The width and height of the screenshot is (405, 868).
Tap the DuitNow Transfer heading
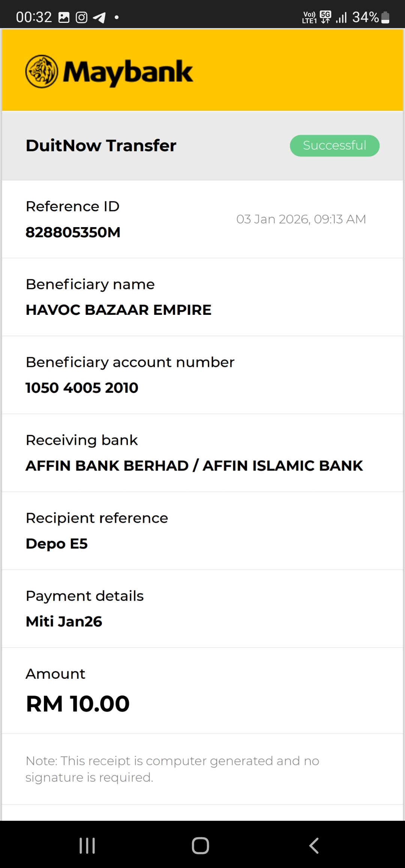click(101, 145)
